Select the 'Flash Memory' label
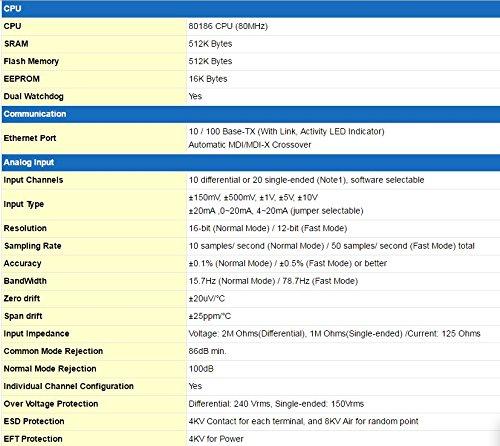 tap(31, 61)
